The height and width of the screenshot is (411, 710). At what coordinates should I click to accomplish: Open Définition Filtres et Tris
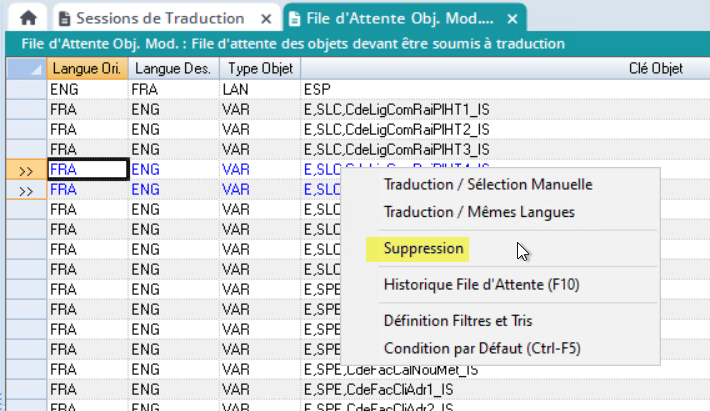pyautogui.click(x=472, y=321)
